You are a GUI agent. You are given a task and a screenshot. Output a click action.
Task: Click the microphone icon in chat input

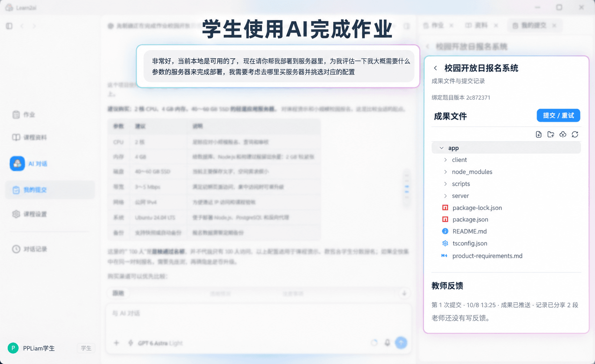(387, 342)
